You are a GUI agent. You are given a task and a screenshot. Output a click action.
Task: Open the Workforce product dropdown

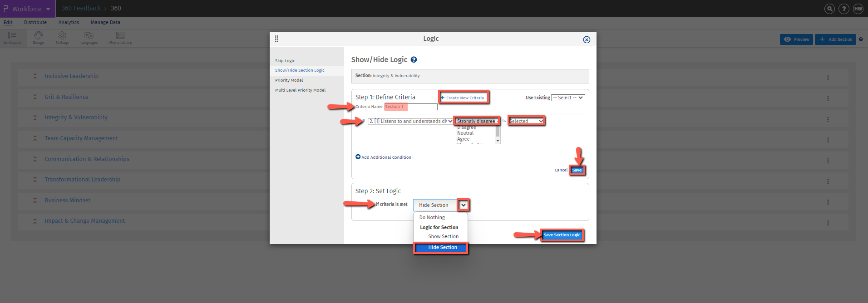27,9
